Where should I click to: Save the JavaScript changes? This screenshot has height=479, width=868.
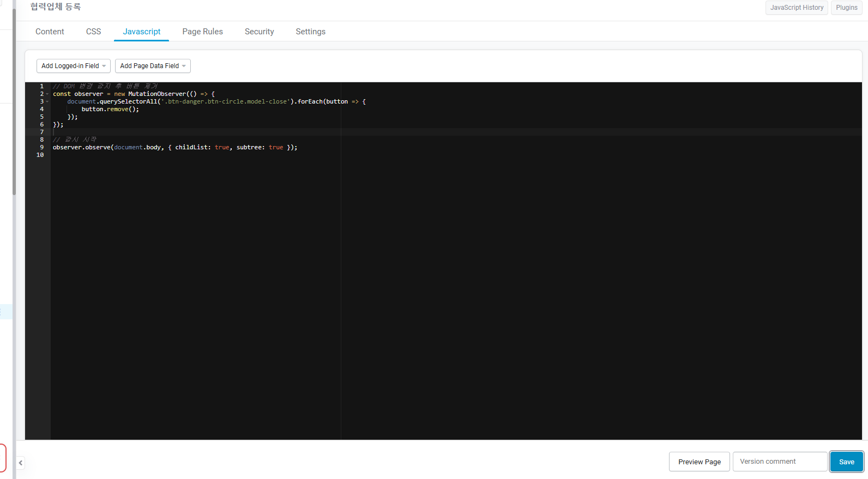point(847,462)
